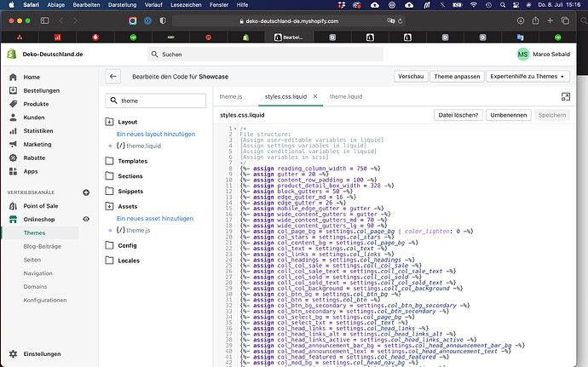Screen dimensions: 588x367
Task: Click Ein neues layout hinzufügen link
Action: pyautogui.click(x=156, y=134)
